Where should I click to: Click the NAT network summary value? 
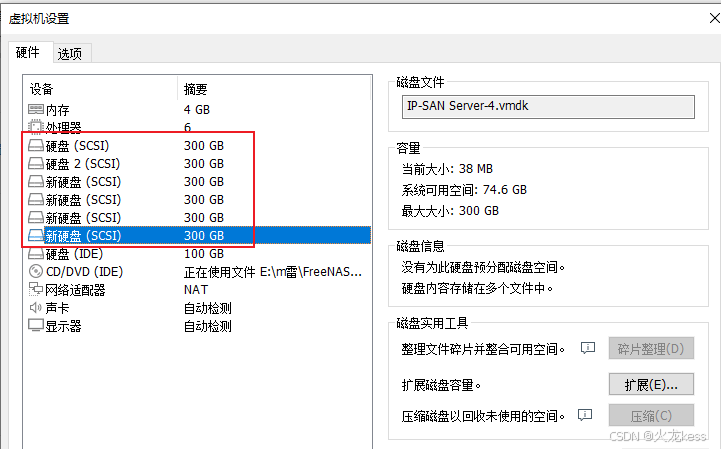point(196,290)
